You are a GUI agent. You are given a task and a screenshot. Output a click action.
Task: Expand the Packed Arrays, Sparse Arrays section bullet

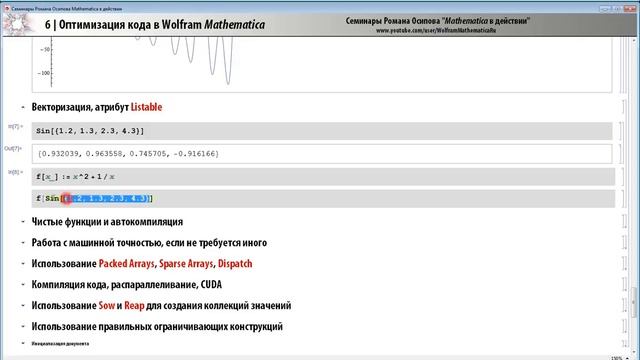click(23, 264)
